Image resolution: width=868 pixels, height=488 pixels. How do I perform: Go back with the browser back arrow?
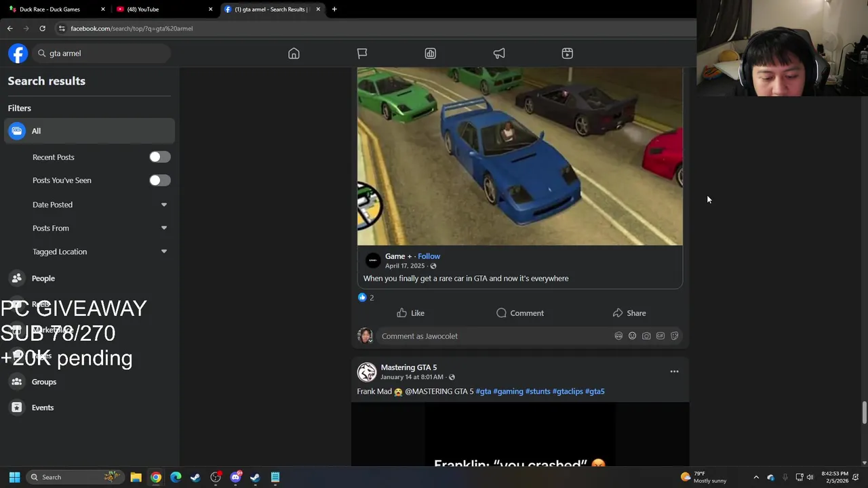(9, 28)
